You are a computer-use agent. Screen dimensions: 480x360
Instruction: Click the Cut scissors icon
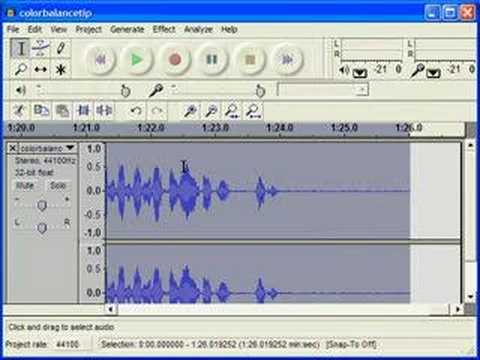point(20,111)
